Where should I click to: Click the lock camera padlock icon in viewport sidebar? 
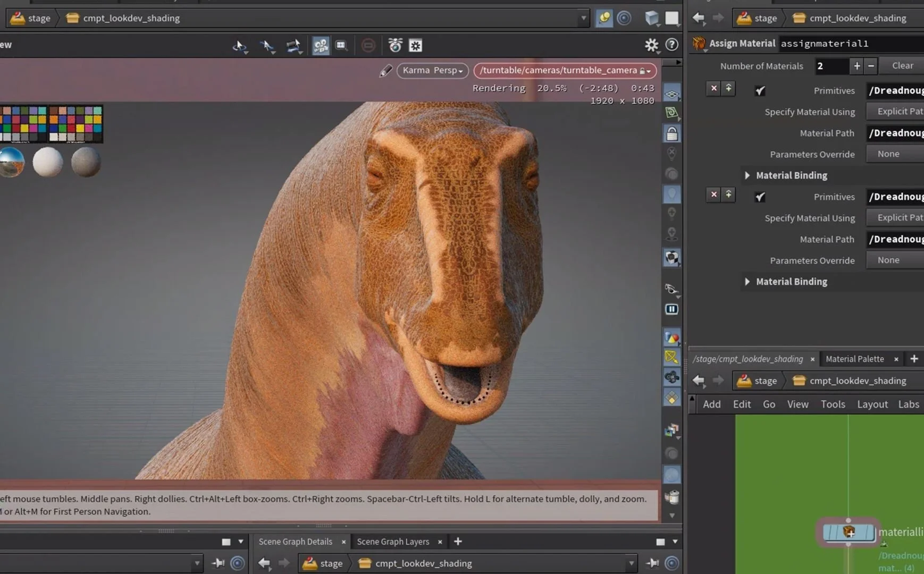tap(672, 133)
